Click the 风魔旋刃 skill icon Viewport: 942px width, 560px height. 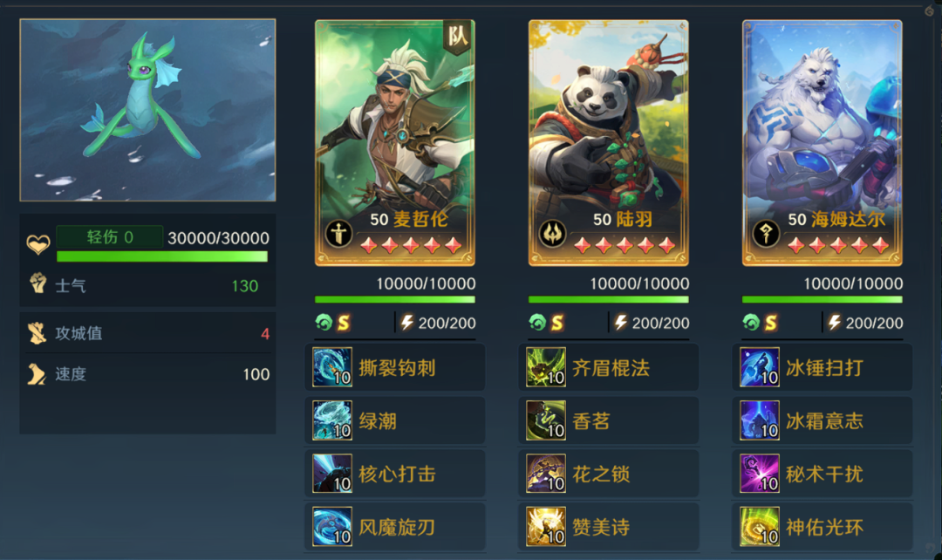(x=332, y=527)
